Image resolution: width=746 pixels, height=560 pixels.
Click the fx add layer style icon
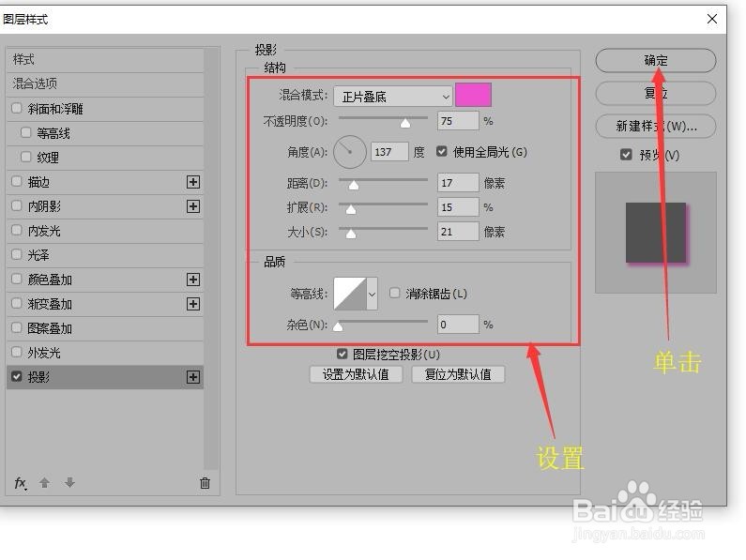tap(20, 483)
